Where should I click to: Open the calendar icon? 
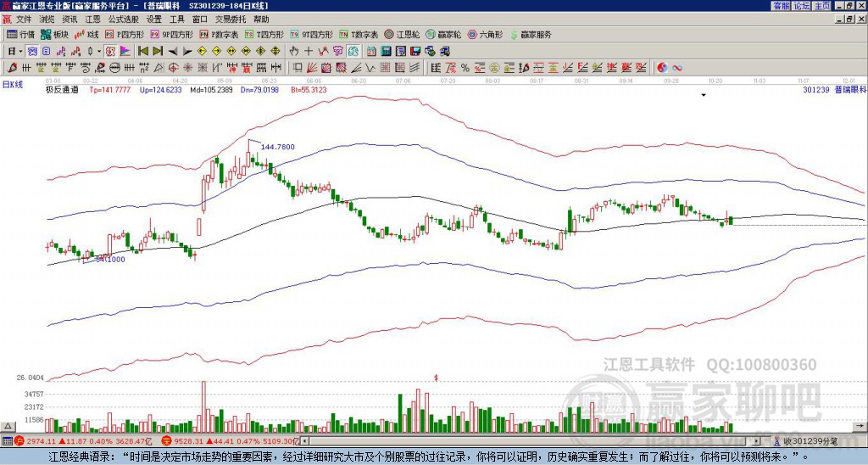coord(371,51)
